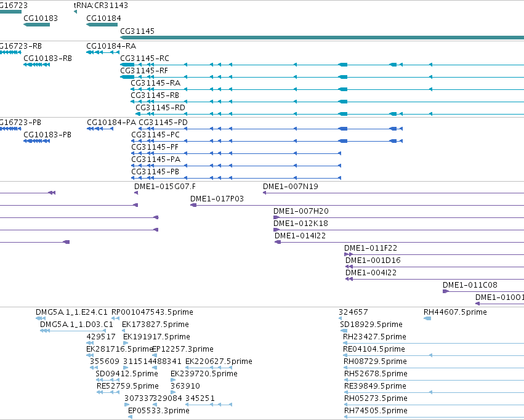
Task: Click protein label CG31145-PA
Action: tap(156, 160)
